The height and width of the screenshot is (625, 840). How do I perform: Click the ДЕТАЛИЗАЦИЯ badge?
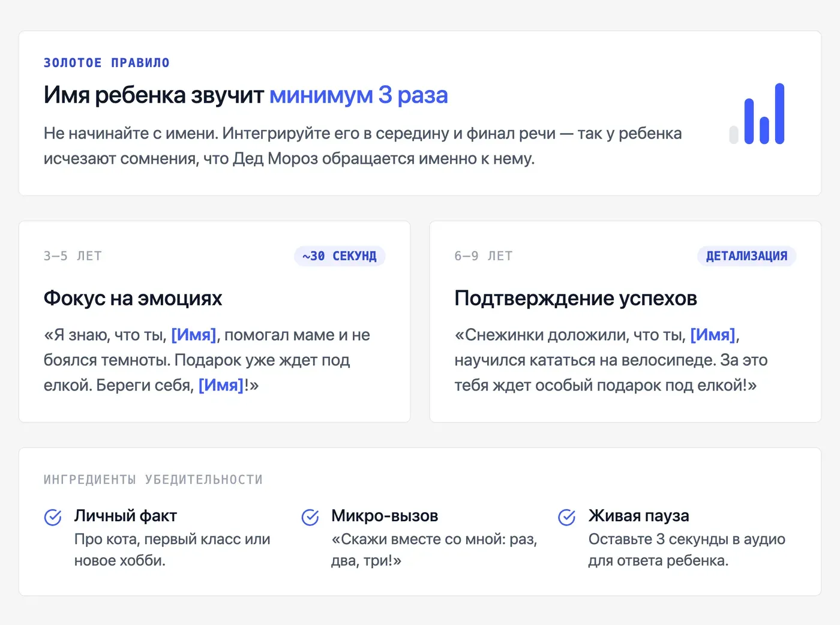[x=746, y=256]
